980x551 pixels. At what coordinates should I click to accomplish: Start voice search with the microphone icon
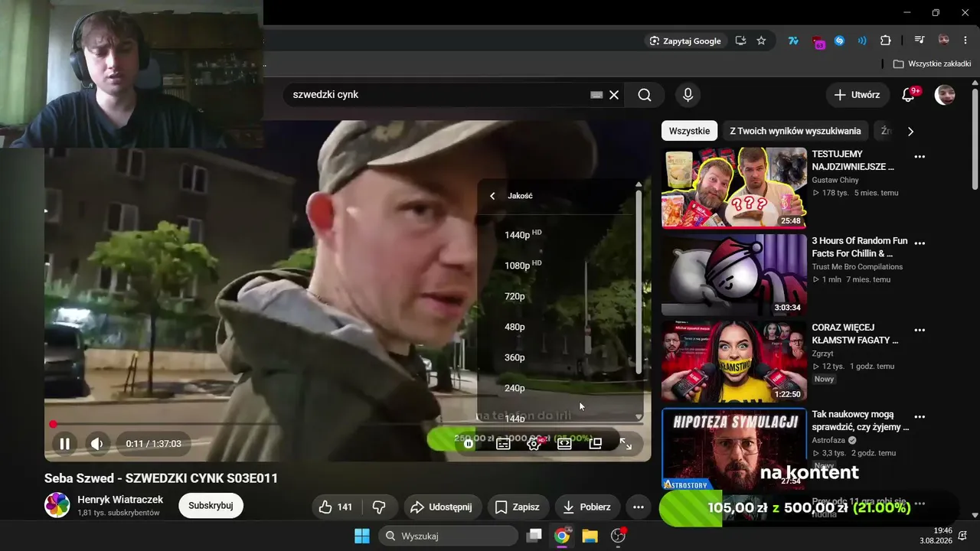pyautogui.click(x=688, y=95)
